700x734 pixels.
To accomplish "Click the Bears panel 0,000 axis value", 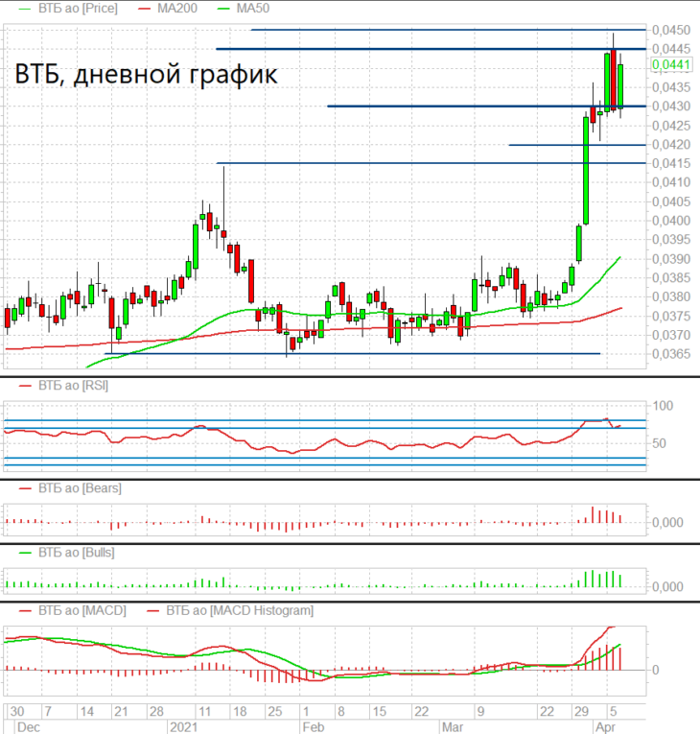I will click(667, 522).
